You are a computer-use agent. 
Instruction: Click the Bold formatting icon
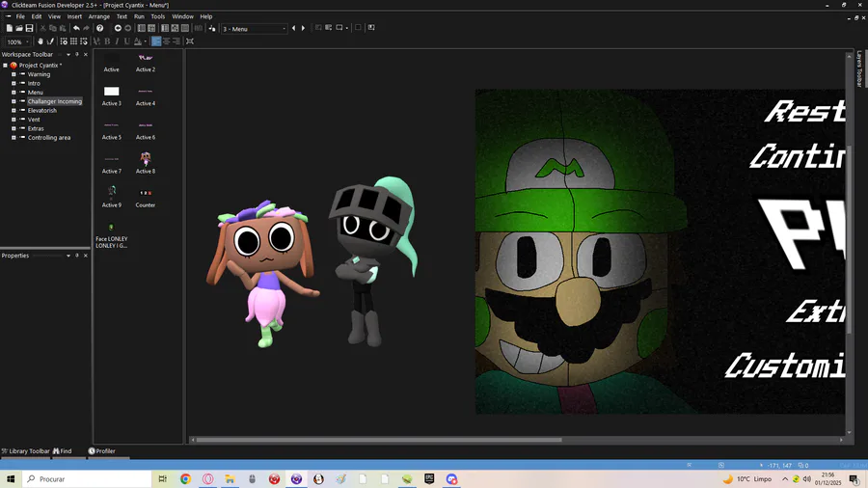[106, 41]
